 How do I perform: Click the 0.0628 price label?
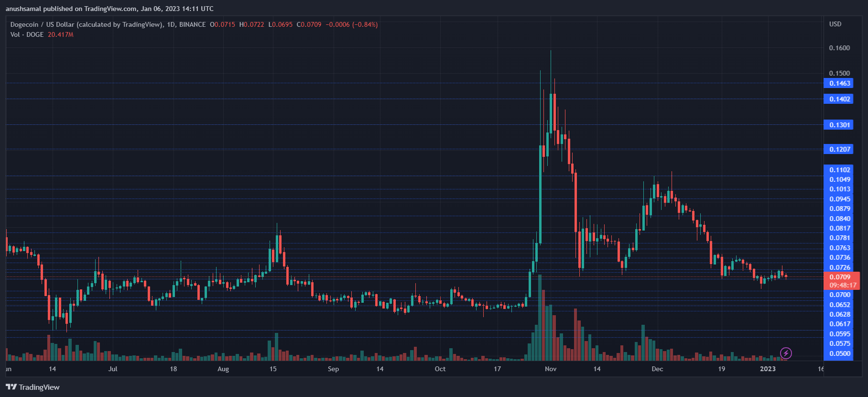click(838, 314)
